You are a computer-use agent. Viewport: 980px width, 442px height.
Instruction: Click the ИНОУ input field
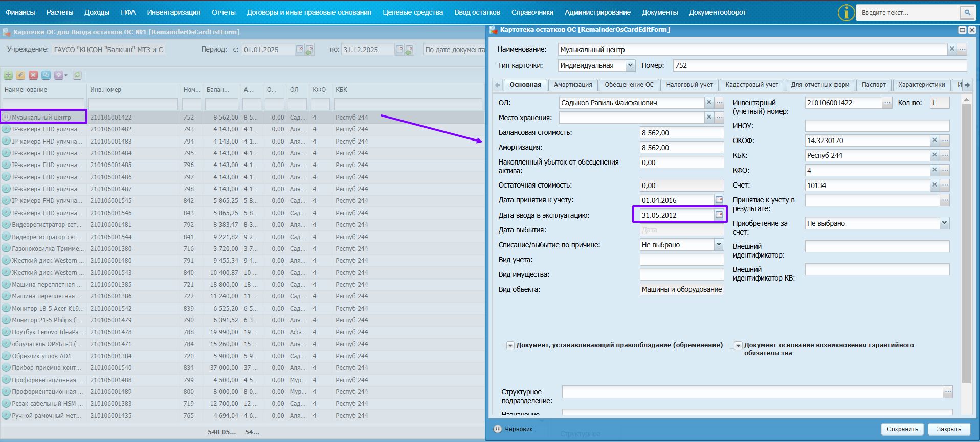[x=877, y=126]
